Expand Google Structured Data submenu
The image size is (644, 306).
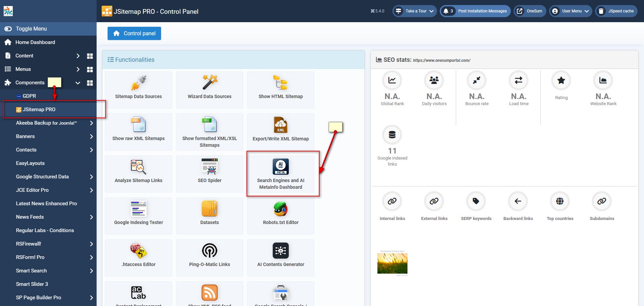pyautogui.click(x=91, y=177)
